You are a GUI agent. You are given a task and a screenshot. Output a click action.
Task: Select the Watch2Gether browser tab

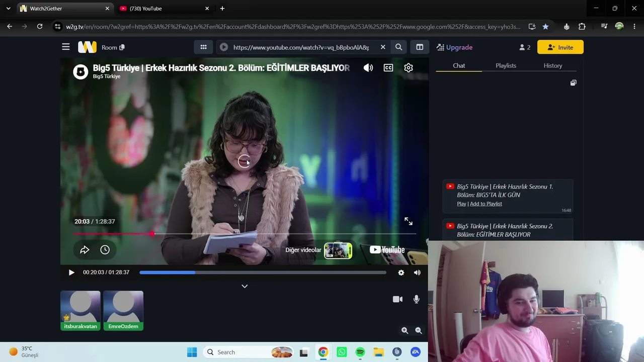pos(64,9)
